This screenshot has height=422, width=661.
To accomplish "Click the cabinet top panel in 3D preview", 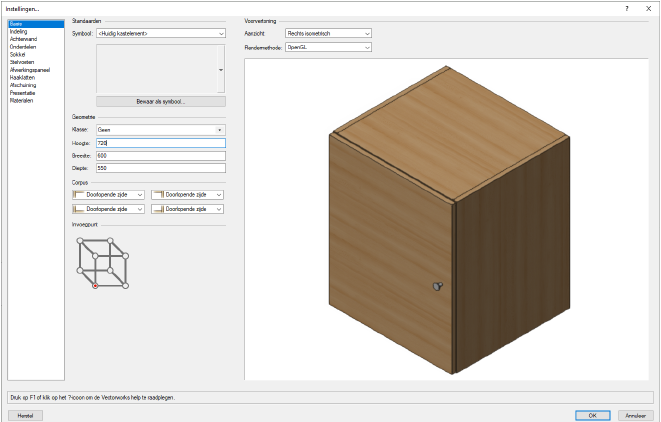I will coord(449,133).
